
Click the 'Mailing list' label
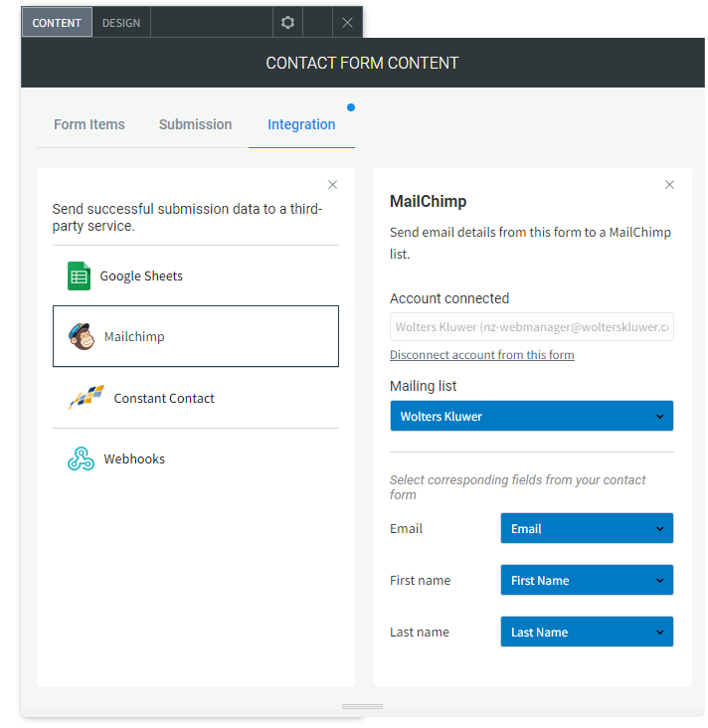(423, 386)
